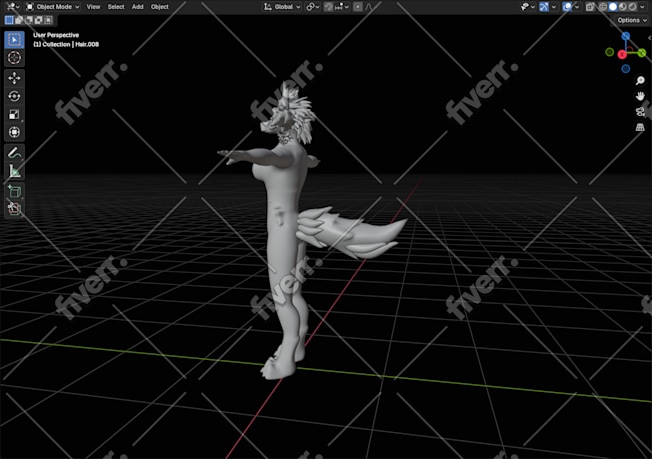Open the pivot point dropdown

pos(313,7)
